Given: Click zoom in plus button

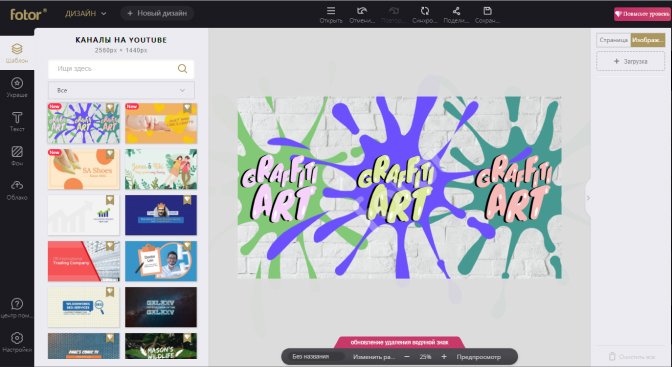Looking at the screenshot, I should pyautogui.click(x=444, y=357).
